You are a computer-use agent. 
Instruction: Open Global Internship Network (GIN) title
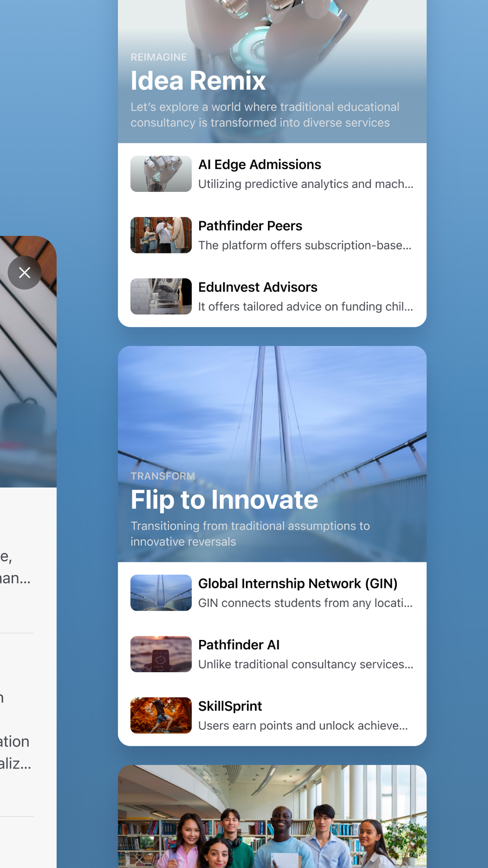(x=298, y=583)
